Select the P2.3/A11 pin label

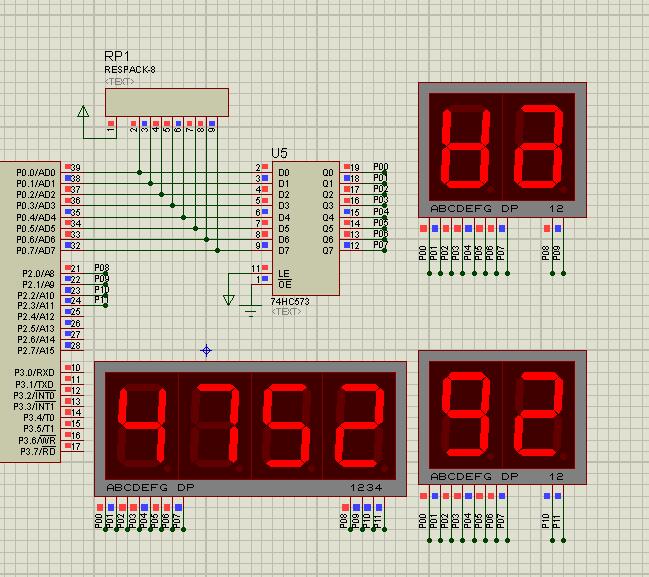36,305
